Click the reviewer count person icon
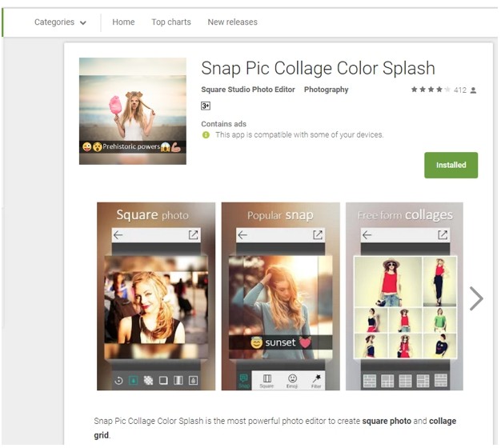This screenshot has height=448, width=501. point(474,90)
